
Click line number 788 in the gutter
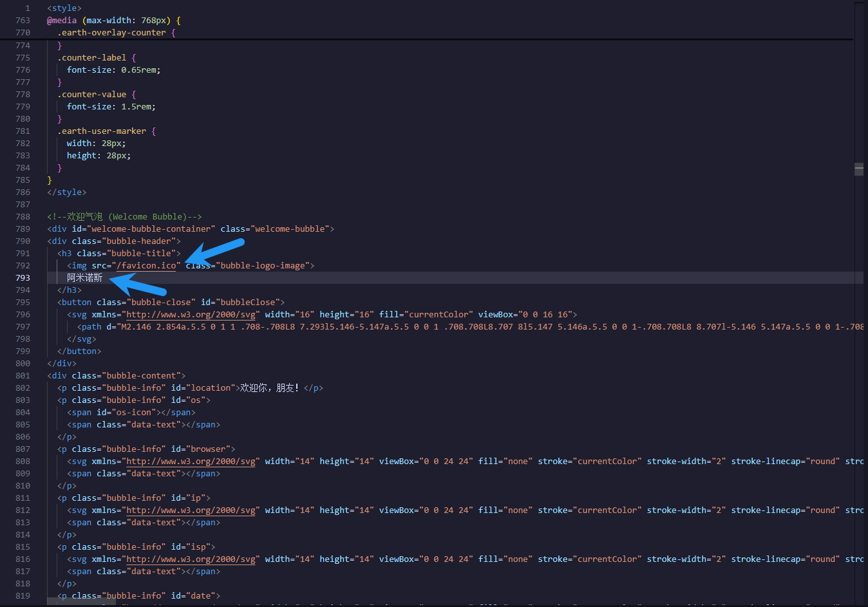tap(23, 217)
